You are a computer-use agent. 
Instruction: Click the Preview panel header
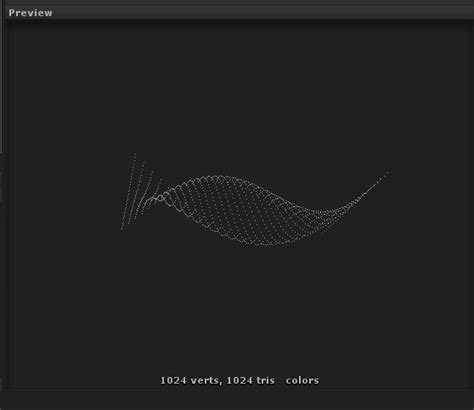coord(239,13)
